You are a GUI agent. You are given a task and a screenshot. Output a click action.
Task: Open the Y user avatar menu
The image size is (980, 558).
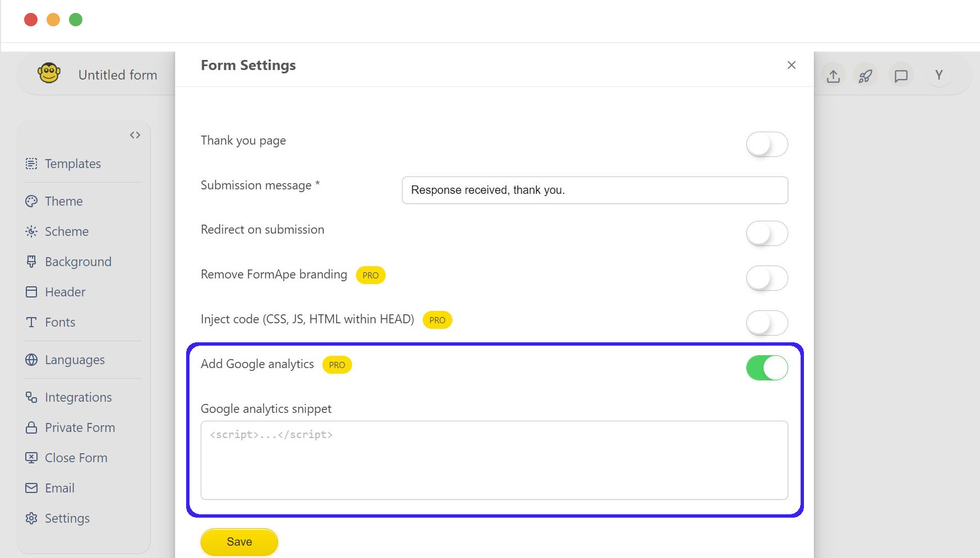(x=939, y=75)
